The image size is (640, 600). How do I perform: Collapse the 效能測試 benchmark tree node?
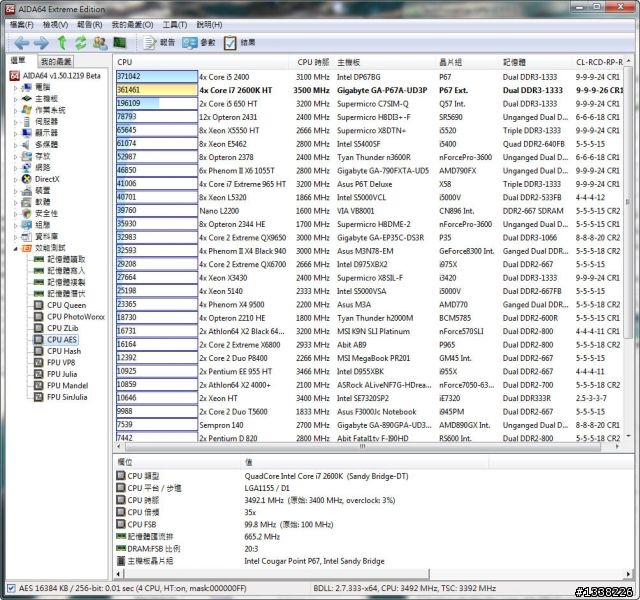click(16, 248)
